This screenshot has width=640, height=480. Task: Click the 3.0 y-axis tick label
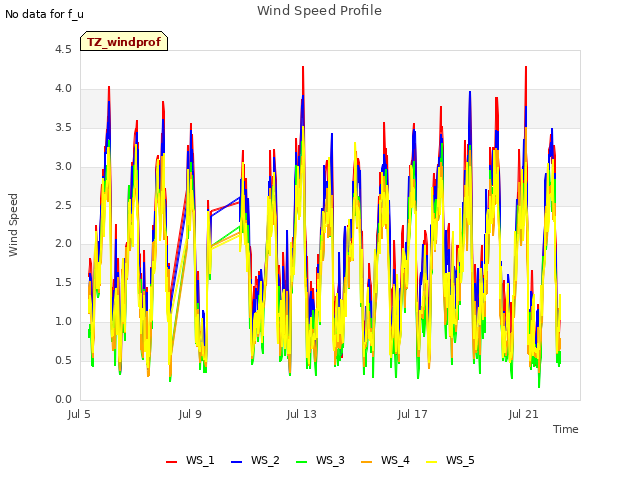tap(63, 167)
